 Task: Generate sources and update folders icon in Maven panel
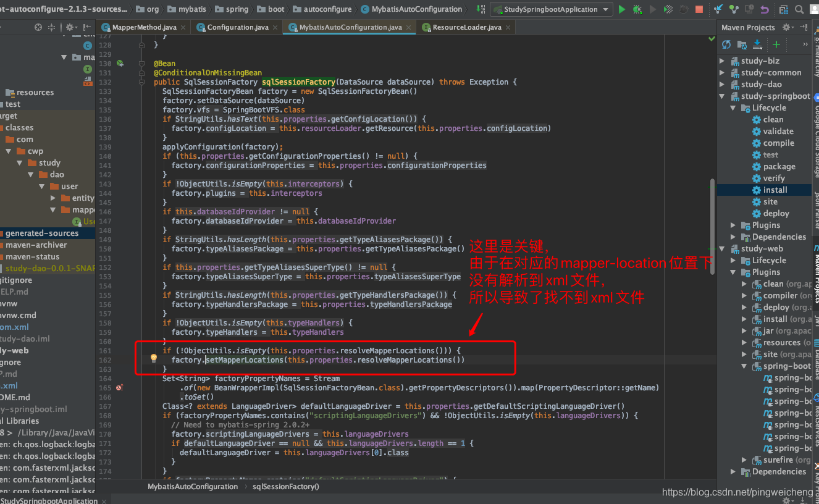742,44
